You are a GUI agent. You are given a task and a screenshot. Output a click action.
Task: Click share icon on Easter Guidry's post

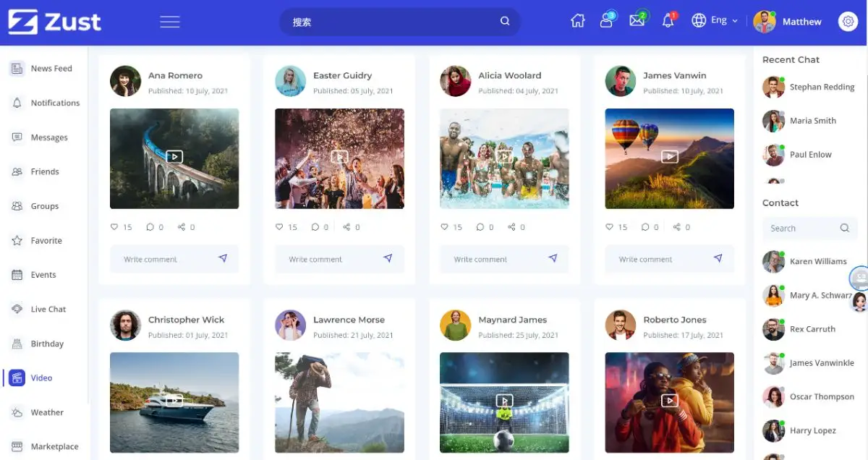click(x=346, y=227)
